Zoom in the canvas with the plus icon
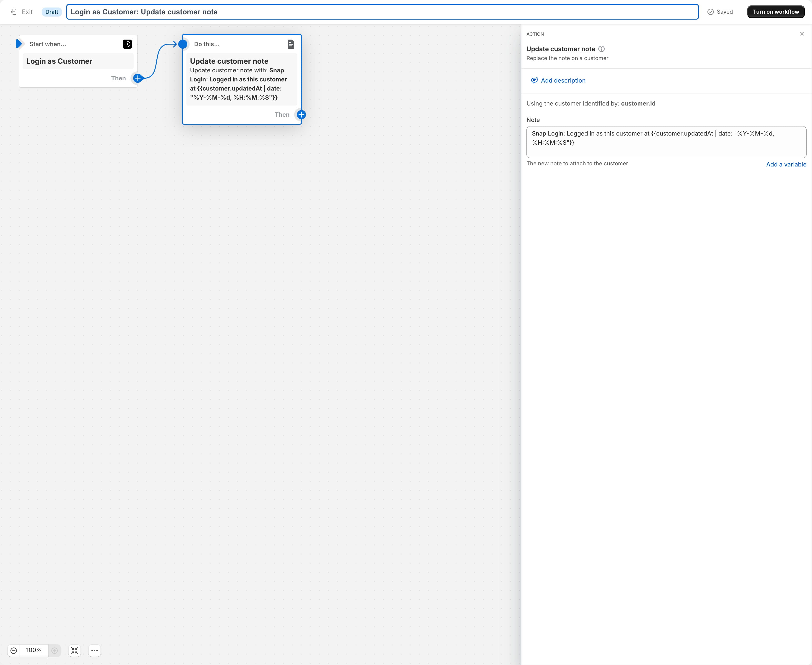The width and height of the screenshot is (812, 665). pyautogui.click(x=54, y=650)
